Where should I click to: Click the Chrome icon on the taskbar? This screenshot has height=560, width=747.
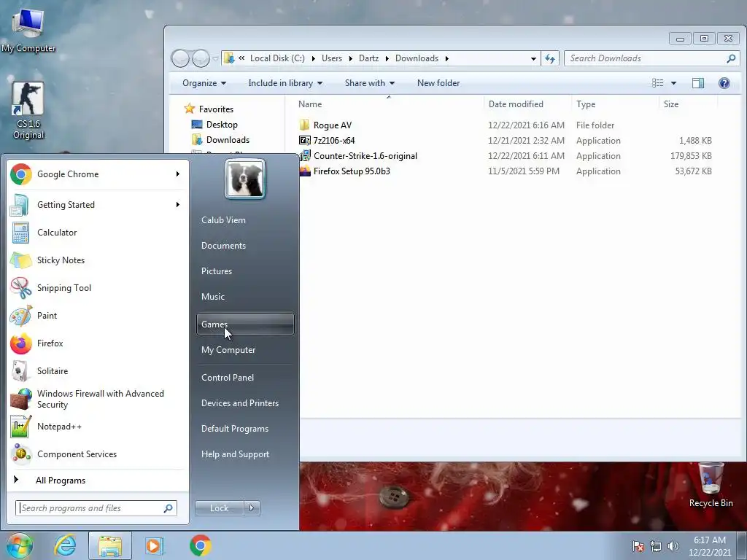point(200,545)
